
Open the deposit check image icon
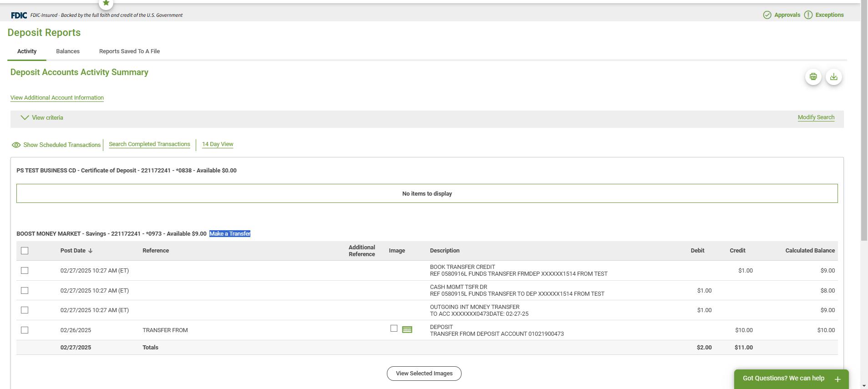[407, 330]
